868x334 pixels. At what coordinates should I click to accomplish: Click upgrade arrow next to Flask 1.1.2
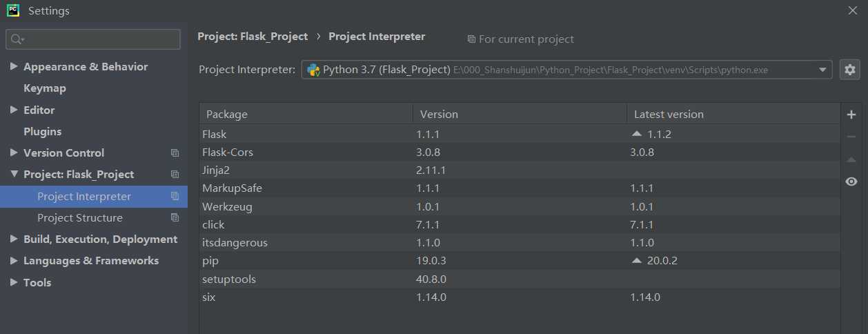click(x=637, y=134)
